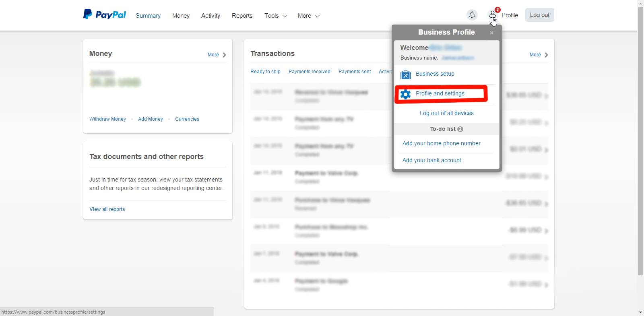
Task: Click the scrollbar down arrow
Action: point(640,312)
